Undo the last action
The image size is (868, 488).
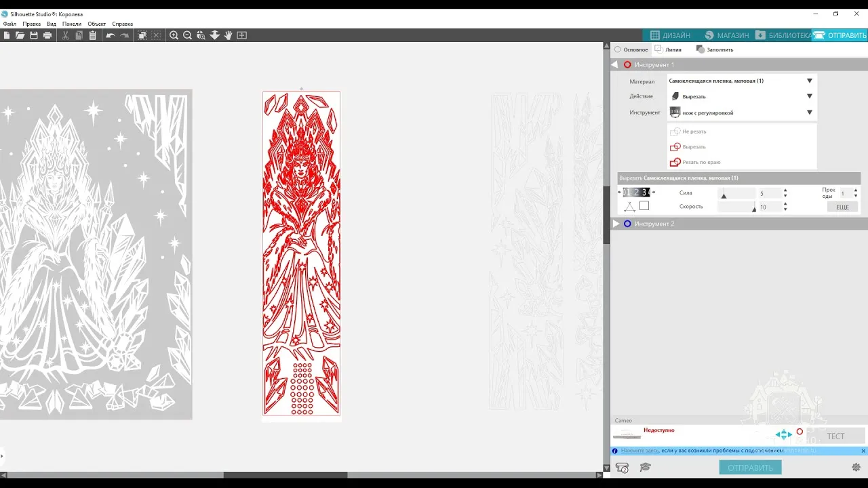pyautogui.click(x=110, y=35)
